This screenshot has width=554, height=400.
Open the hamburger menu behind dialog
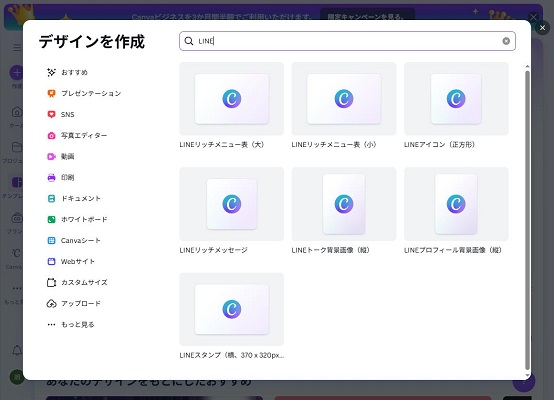[x=17, y=47]
